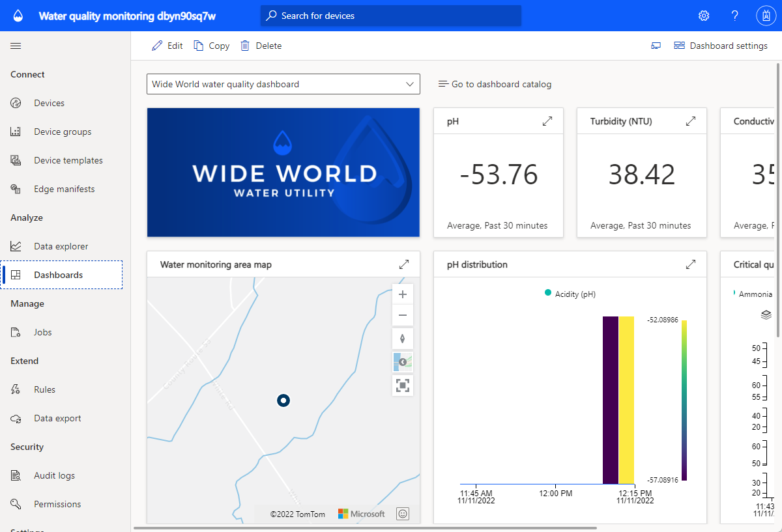Expand the pH tile to fullscreen
This screenshot has width=782, height=532.
[547, 121]
